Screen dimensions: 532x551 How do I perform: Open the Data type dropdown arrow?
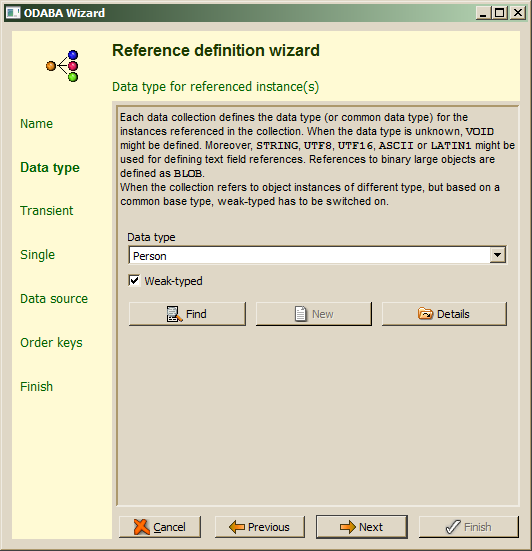(x=498, y=255)
